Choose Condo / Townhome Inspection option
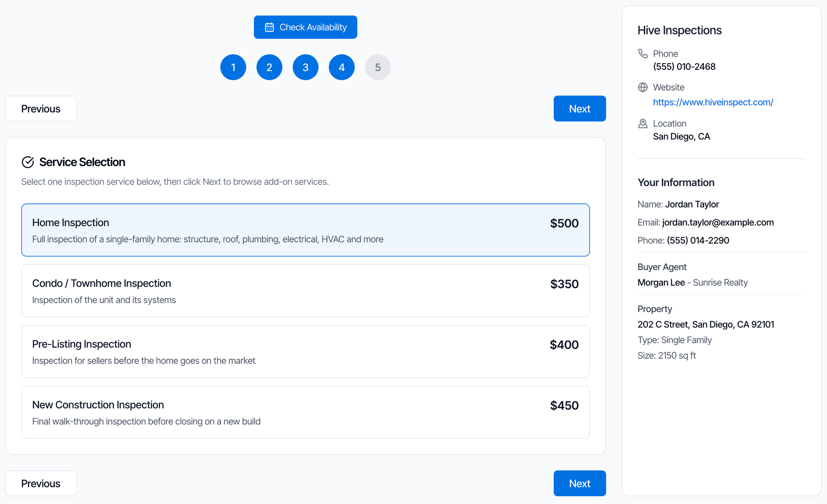The image size is (827, 504). click(x=306, y=291)
